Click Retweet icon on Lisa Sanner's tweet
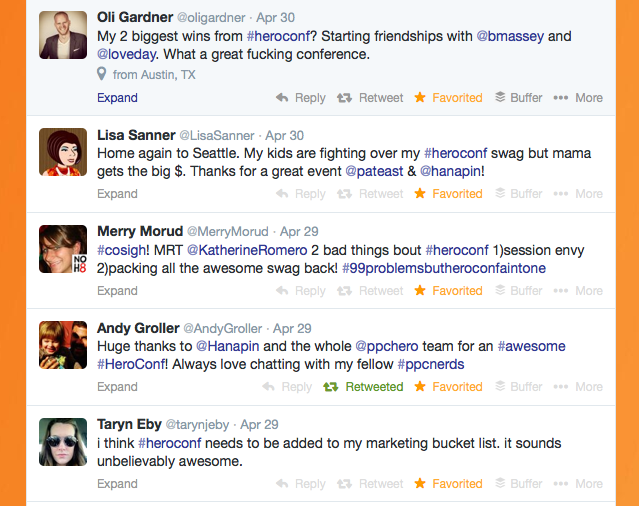Image resolution: width=639 pixels, height=506 pixels. click(344, 194)
